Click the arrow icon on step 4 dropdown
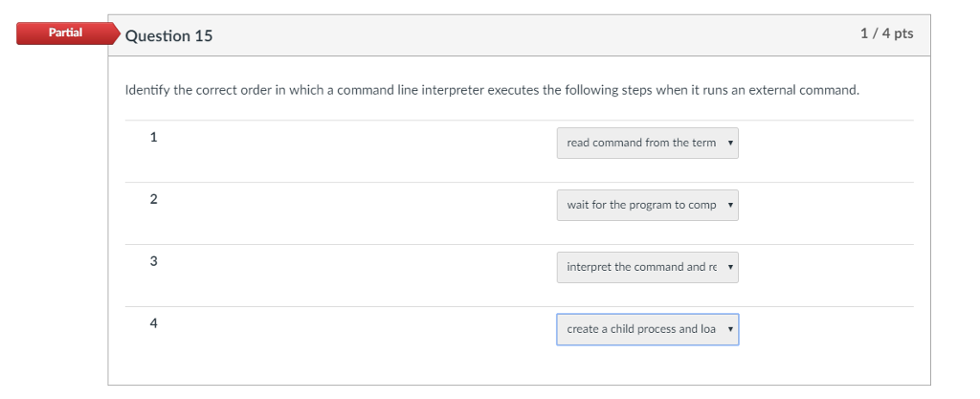 coord(729,329)
